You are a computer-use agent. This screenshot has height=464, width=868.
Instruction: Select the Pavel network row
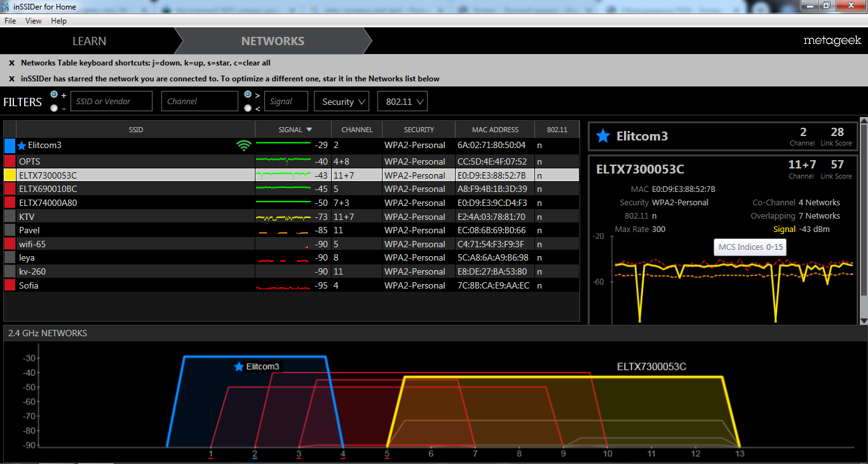click(292, 230)
